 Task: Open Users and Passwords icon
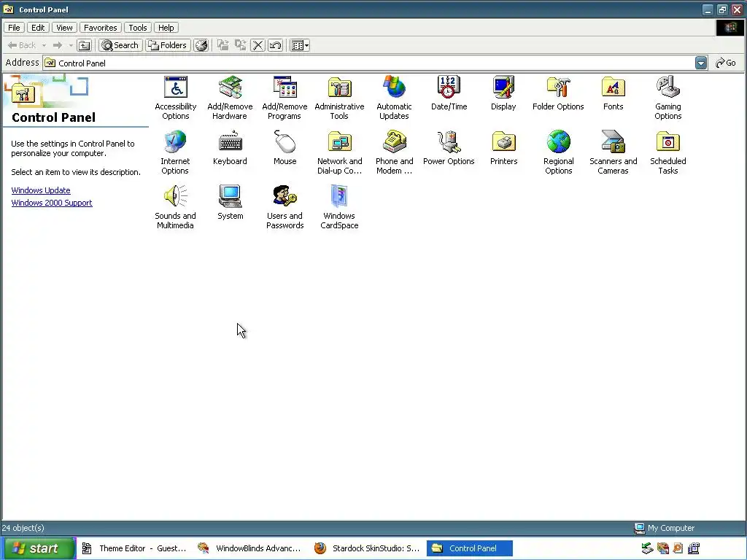(x=285, y=207)
